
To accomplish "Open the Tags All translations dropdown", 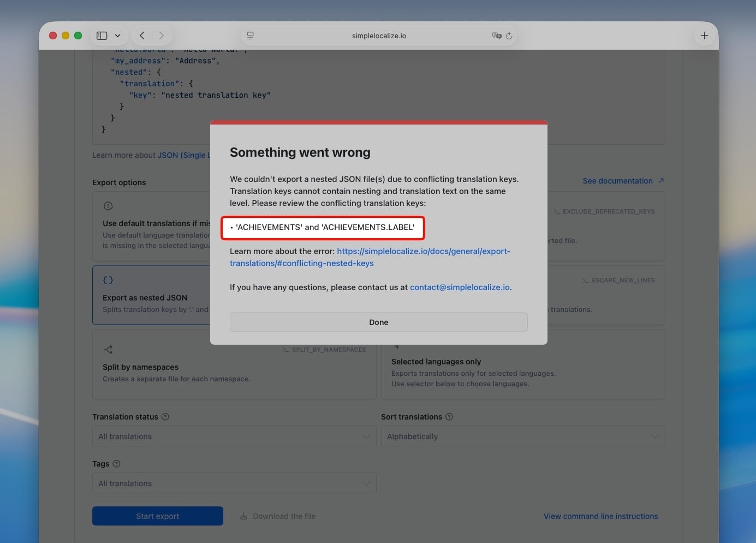I will pos(234,483).
